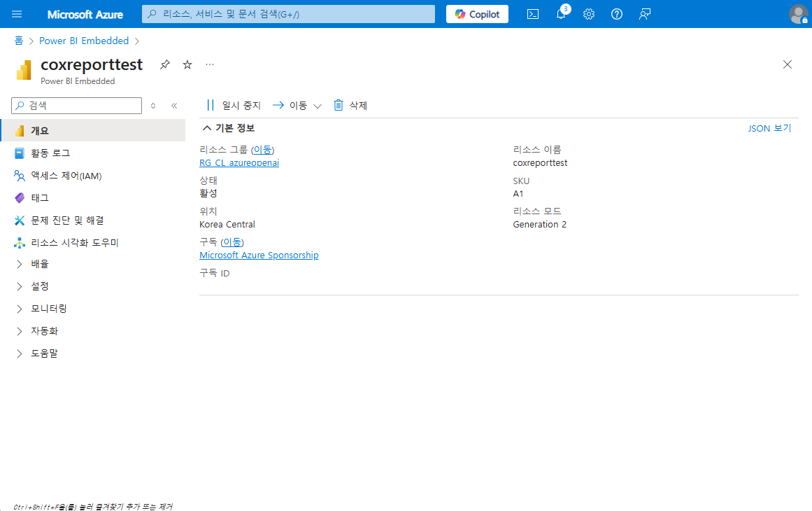Open JSON 보기 view

[x=769, y=128]
